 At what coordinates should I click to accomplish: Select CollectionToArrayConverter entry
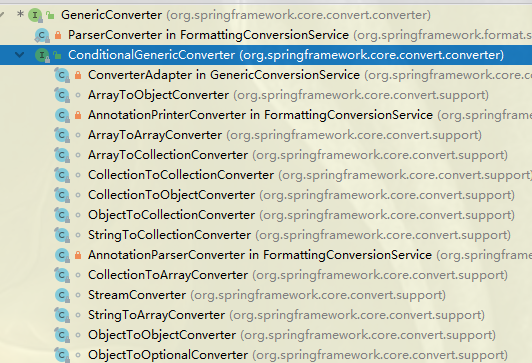click(168, 275)
